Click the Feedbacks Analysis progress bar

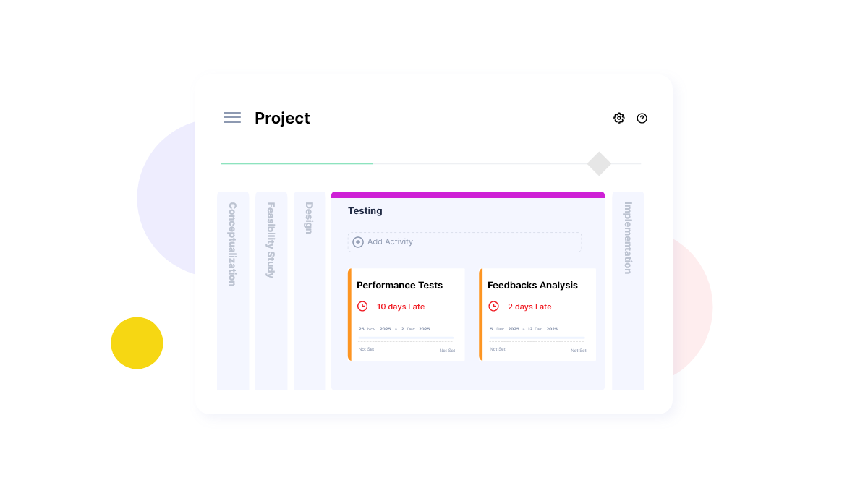tap(537, 338)
